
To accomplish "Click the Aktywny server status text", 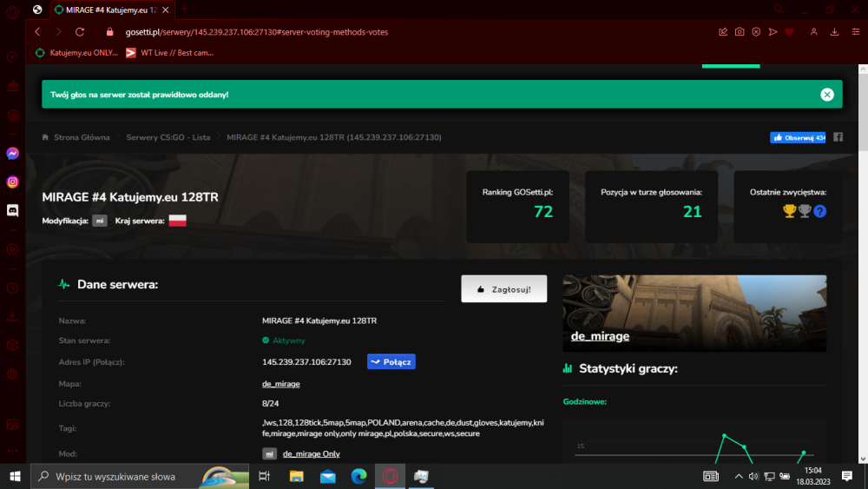I will pyautogui.click(x=288, y=340).
